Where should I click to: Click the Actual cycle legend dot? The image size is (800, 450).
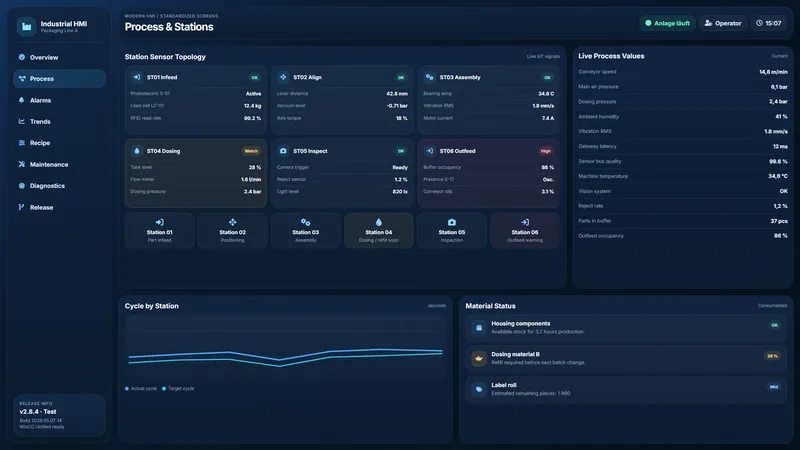[127, 389]
